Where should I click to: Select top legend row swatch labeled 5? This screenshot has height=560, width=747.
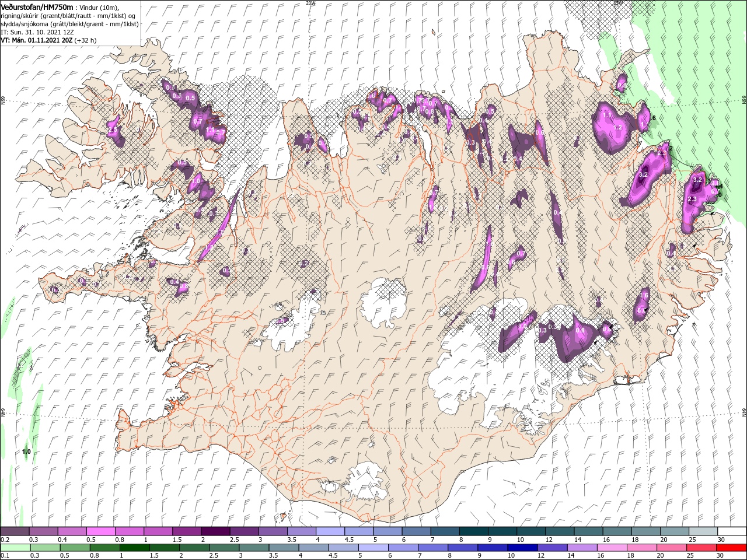click(387, 531)
